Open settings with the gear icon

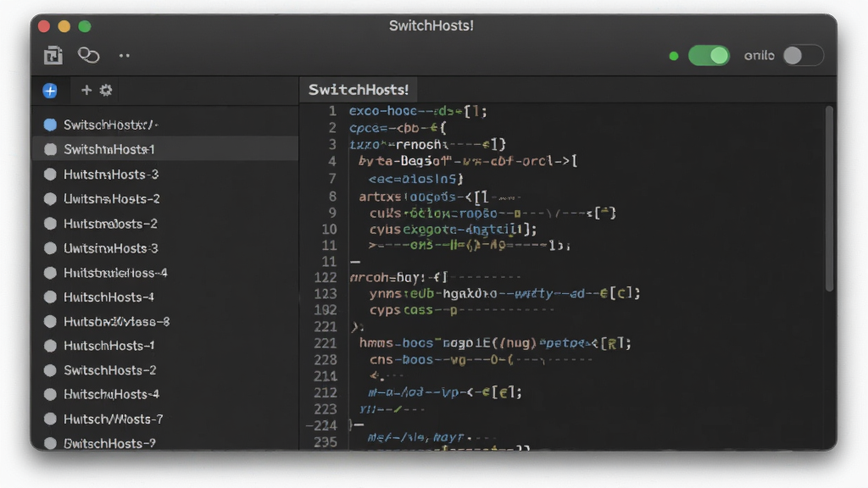point(106,90)
